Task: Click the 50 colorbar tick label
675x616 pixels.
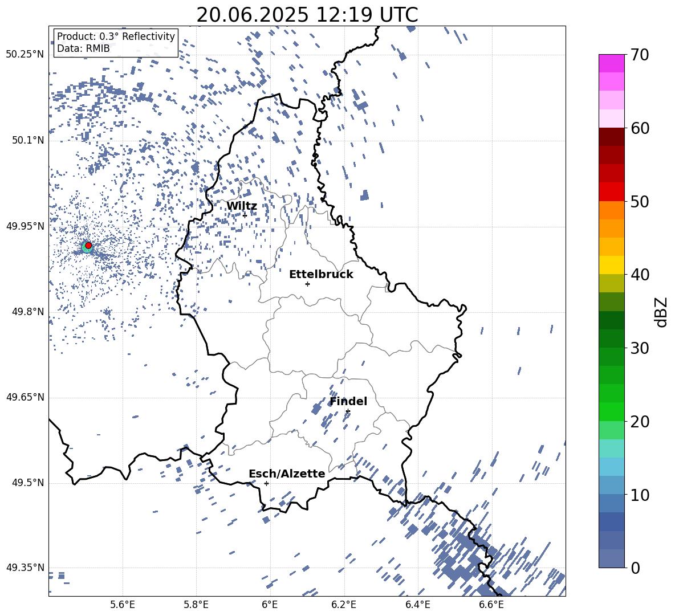Action: click(640, 201)
